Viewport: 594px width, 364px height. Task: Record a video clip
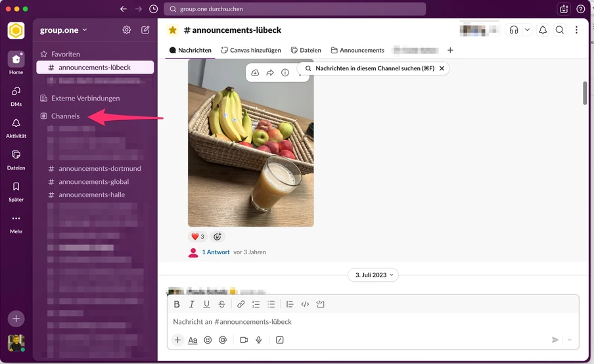point(244,340)
